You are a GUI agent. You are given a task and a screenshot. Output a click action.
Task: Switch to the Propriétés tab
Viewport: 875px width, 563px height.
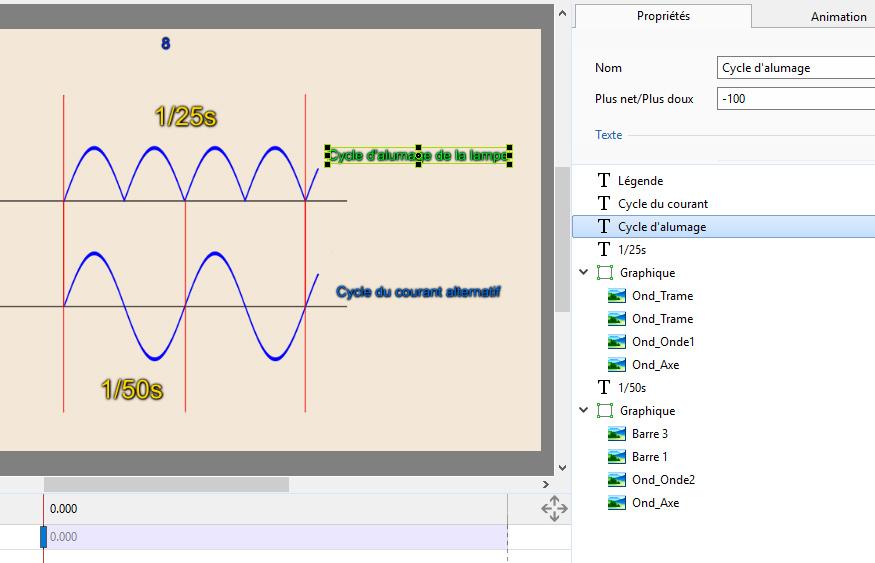tap(663, 16)
